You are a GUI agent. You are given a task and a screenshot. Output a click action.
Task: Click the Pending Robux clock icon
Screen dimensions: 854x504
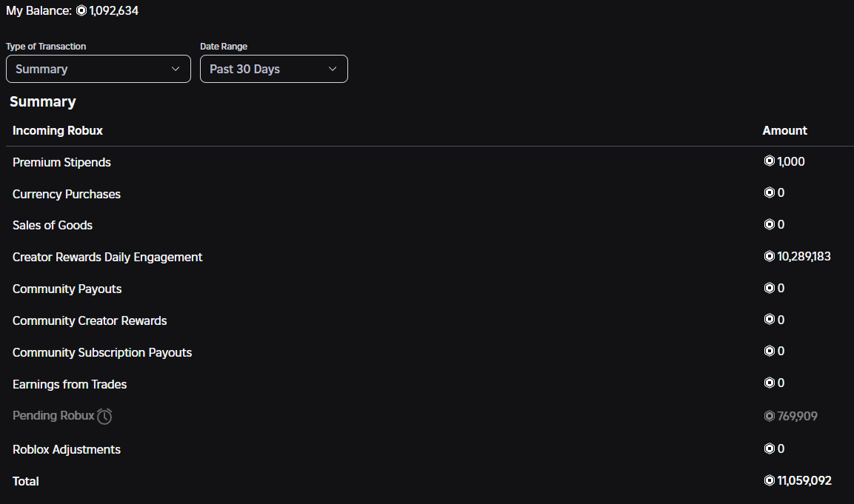(104, 416)
